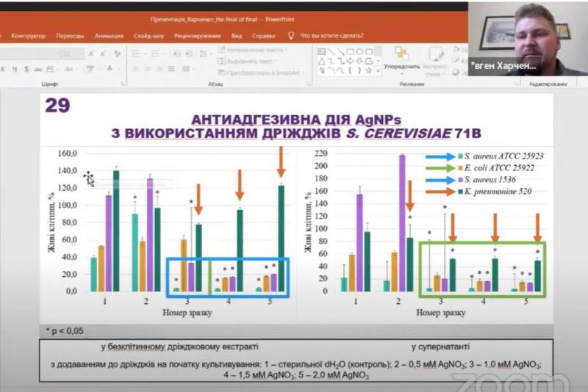Open the text columns menu
Screen dimensions: 588x392
(x=187, y=69)
